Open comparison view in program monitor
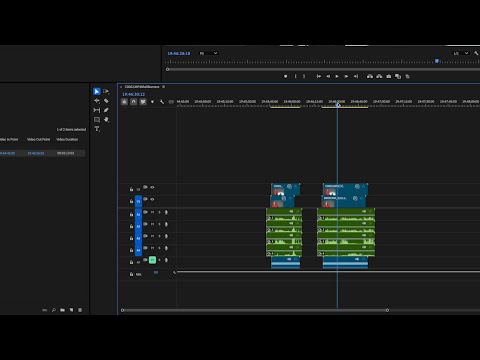 coord(398,76)
